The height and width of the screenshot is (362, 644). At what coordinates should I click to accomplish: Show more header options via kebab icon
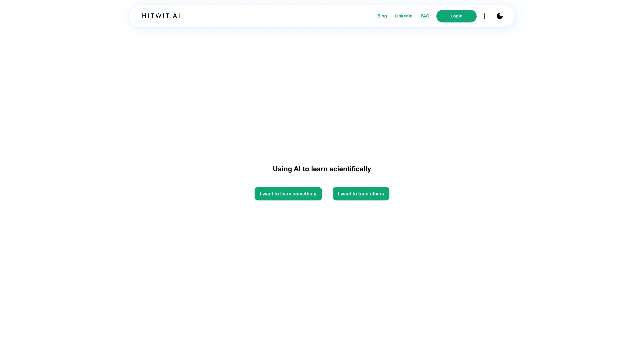coord(484,16)
